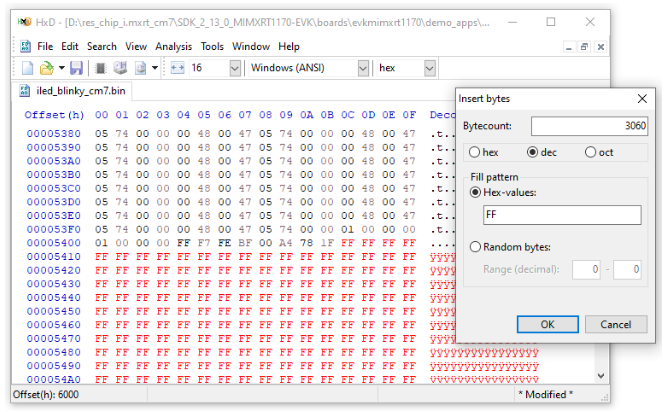
Task: Click the Cancel button in Insert bytes
Action: [x=616, y=324]
